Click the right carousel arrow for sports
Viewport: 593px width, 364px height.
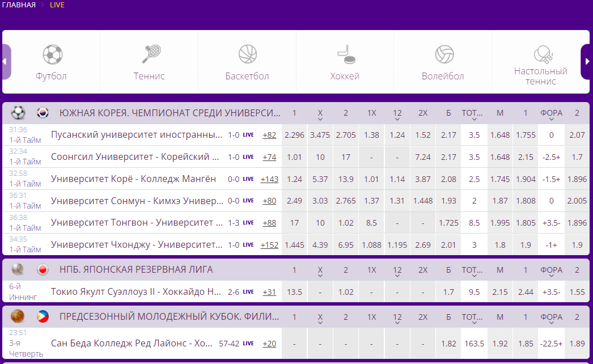(x=586, y=62)
